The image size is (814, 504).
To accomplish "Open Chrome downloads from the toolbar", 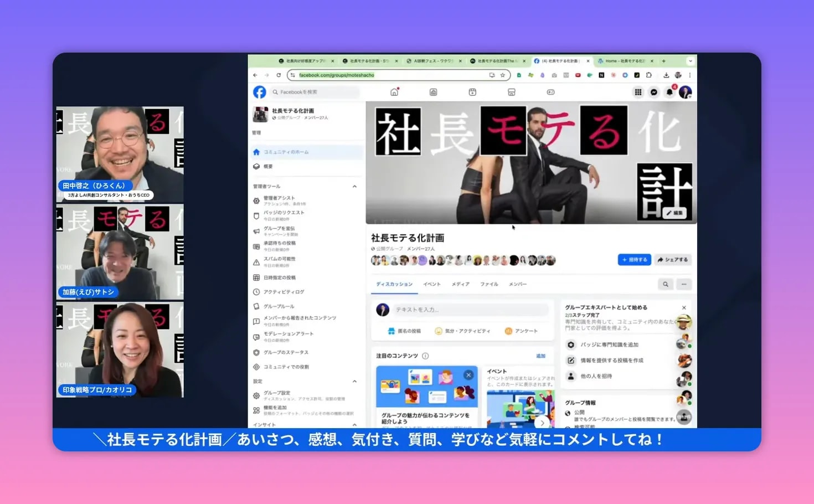I will pos(667,75).
